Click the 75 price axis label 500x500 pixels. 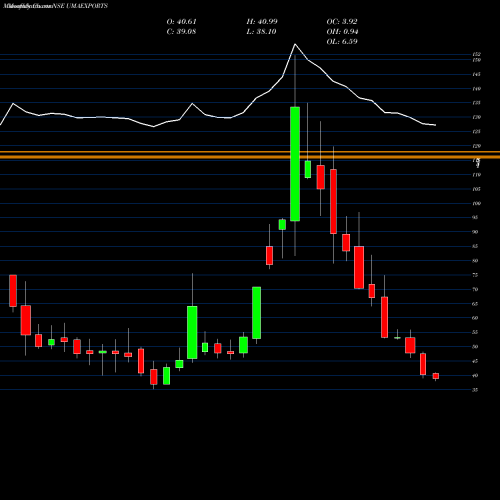pos(475,275)
